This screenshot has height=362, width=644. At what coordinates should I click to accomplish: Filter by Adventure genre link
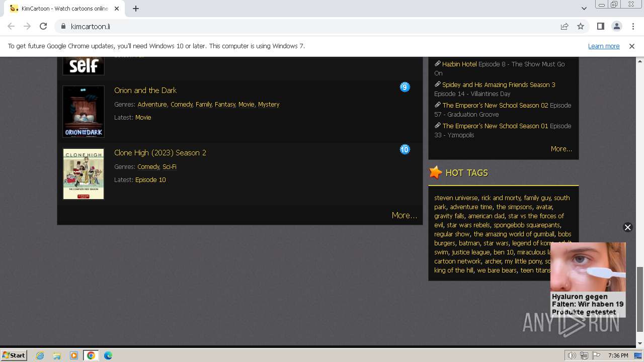coord(152,105)
